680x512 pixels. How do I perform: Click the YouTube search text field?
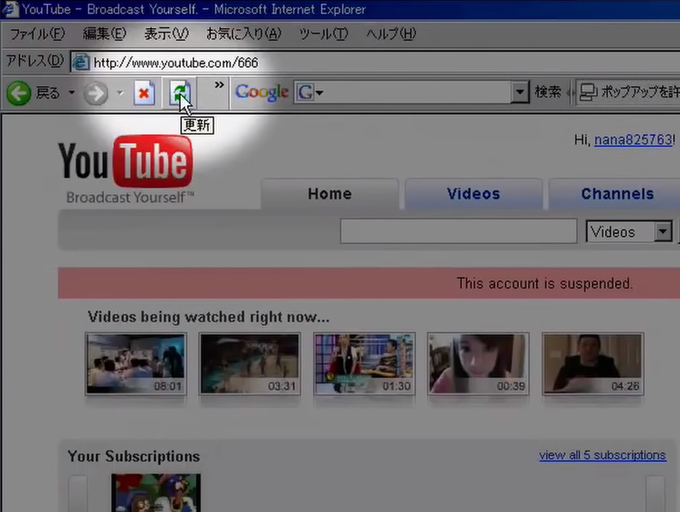pyautogui.click(x=458, y=231)
